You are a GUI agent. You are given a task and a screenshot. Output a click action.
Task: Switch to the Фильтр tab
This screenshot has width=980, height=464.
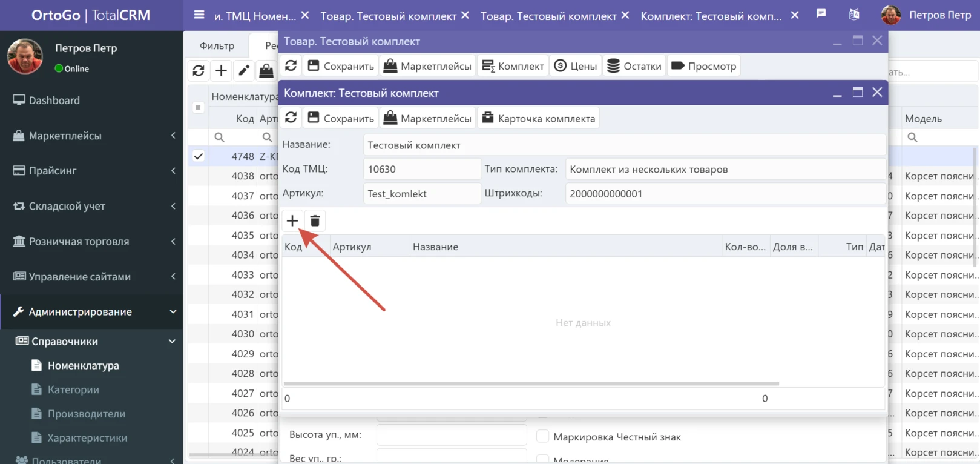click(217, 46)
